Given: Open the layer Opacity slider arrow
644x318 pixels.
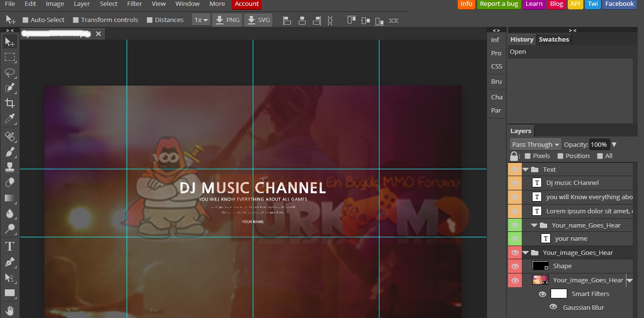Looking at the screenshot, I should point(614,144).
